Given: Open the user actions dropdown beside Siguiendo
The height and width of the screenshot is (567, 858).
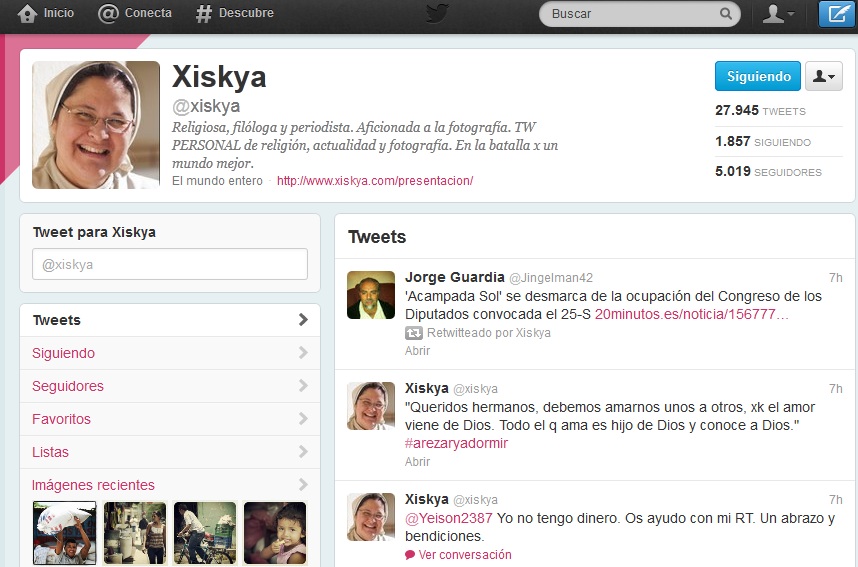Looking at the screenshot, I should tap(823, 76).
